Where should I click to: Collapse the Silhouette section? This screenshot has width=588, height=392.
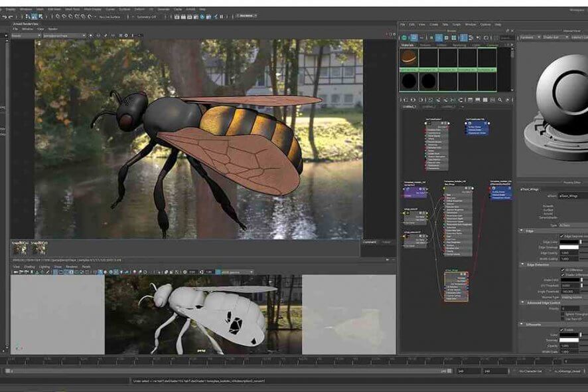tap(522, 324)
